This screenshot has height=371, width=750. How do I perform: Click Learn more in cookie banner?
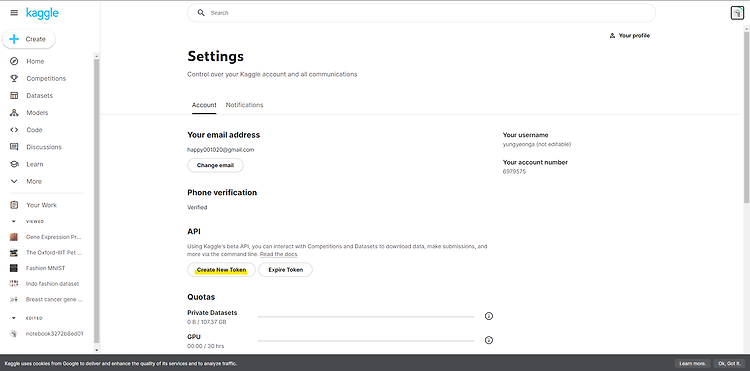[692, 364]
